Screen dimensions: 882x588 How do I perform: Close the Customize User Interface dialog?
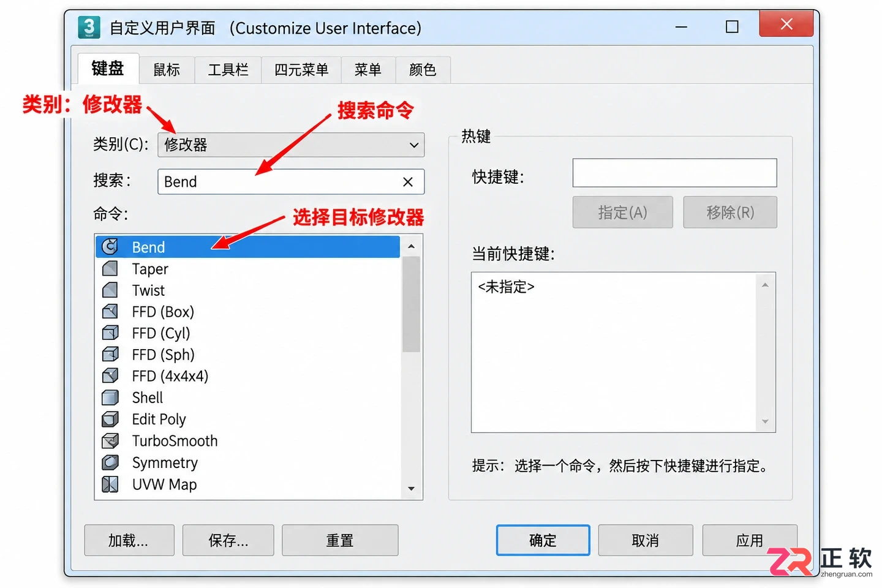coord(786,24)
